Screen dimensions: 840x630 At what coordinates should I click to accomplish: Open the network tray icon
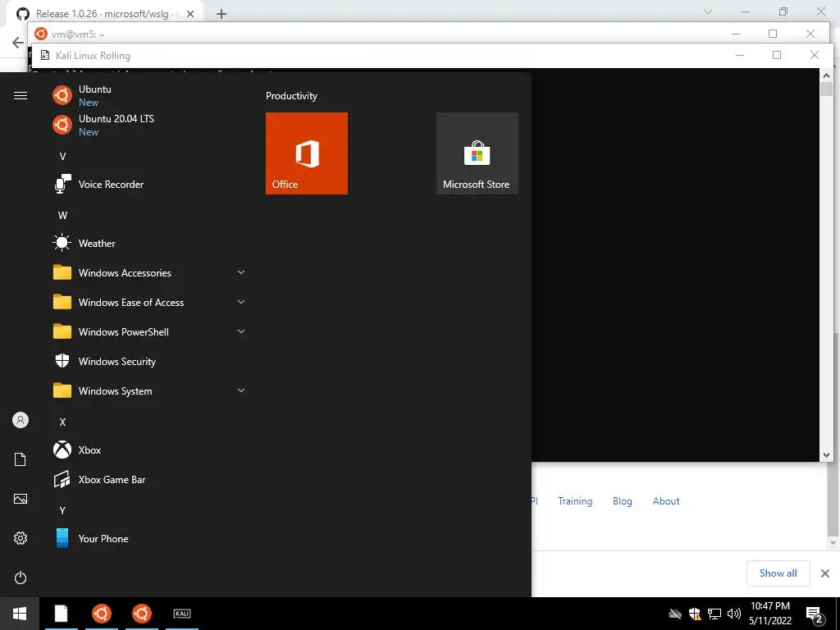click(x=714, y=614)
